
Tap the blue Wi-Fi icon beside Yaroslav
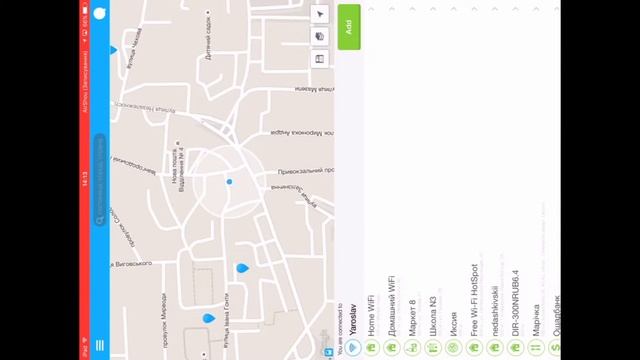click(353, 348)
